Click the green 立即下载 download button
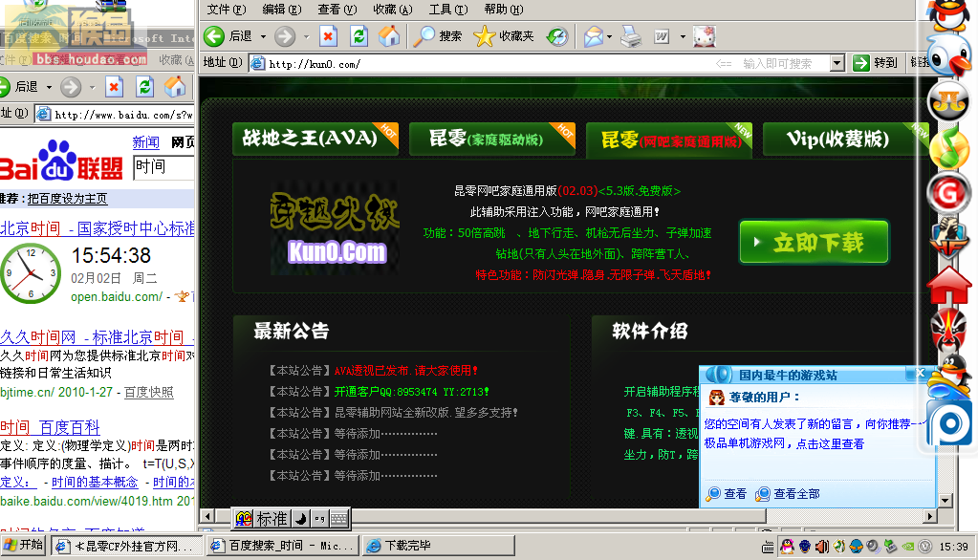 click(814, 242)
